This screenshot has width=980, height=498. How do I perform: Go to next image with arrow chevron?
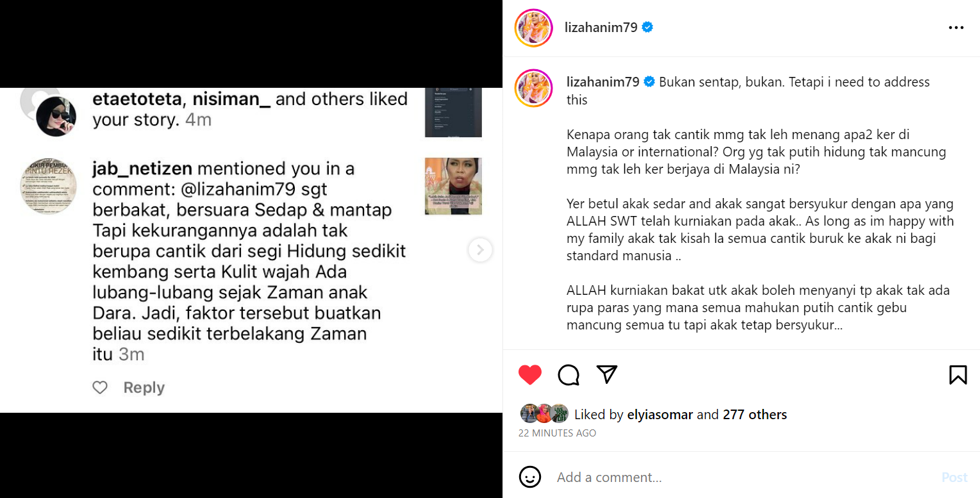[x=480, y=250]
